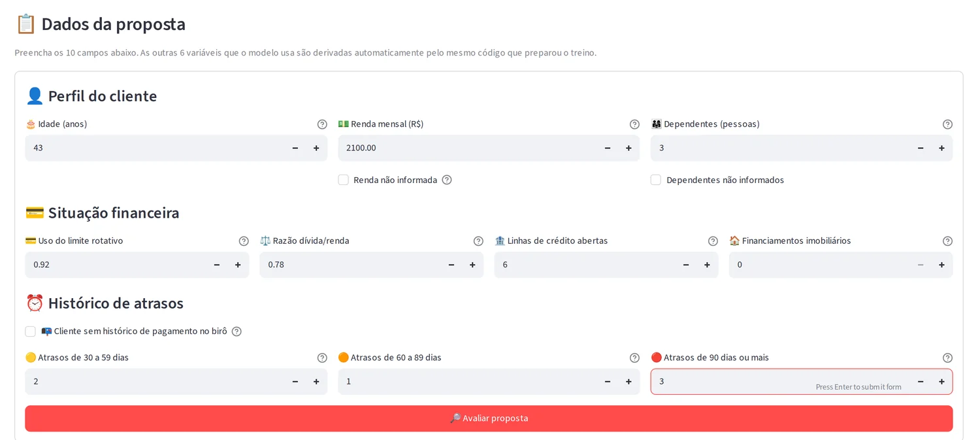Focus the Dependentes field showing 3

[x=781, y=148]
